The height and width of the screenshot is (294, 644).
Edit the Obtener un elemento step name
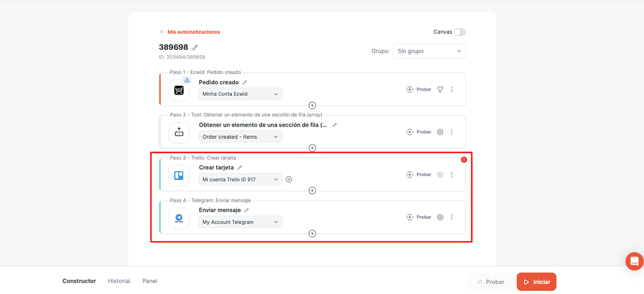[x=335, y=125]
